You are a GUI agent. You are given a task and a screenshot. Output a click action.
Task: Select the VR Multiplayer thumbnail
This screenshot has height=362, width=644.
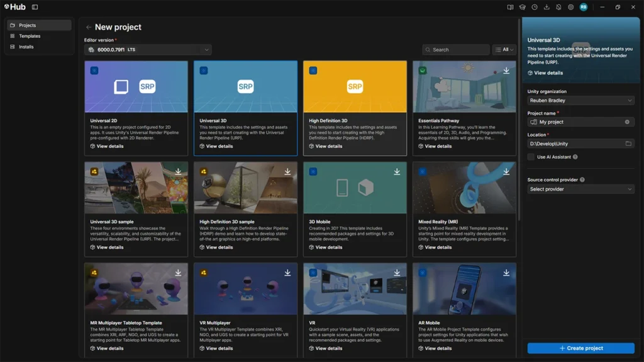click(x=246, y=289)
